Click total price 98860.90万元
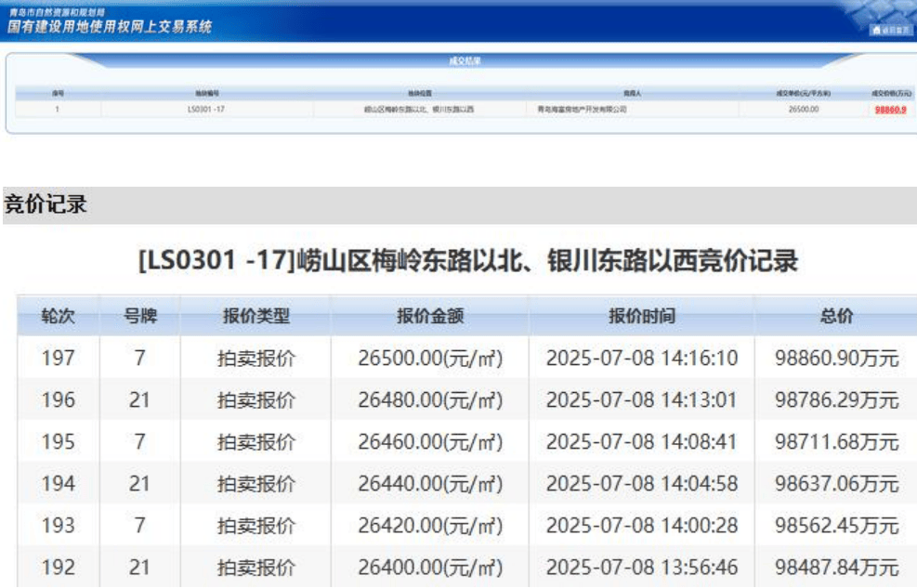 tap(837, 358)
